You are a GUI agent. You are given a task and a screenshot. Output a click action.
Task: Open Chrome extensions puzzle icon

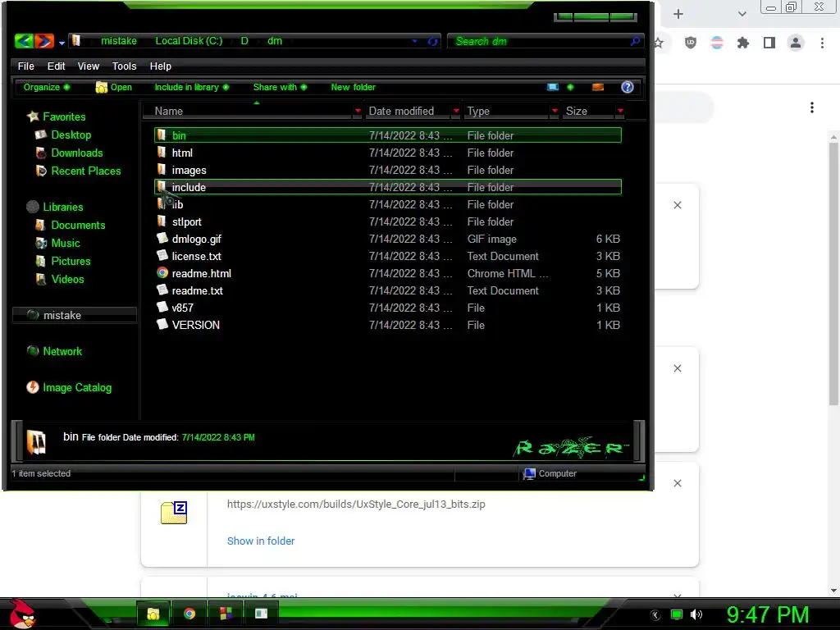[x=742, y=43]
